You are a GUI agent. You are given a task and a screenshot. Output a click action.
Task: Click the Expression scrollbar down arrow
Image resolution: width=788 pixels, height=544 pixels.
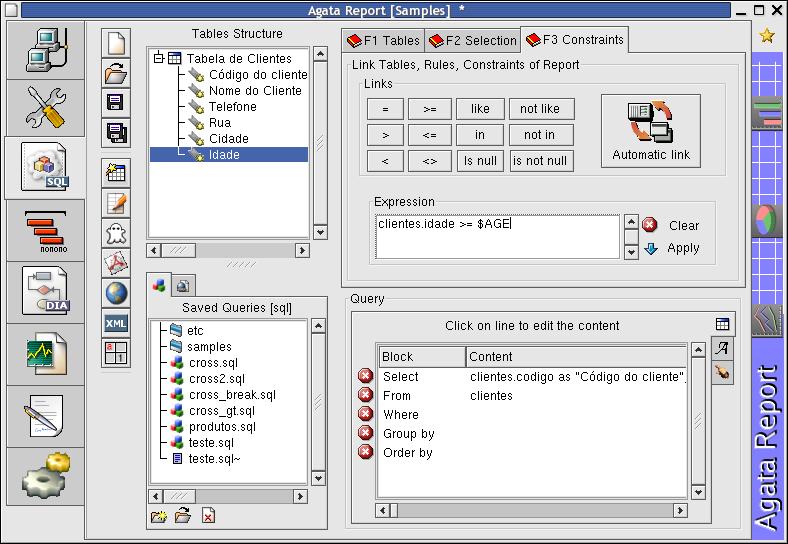click(631, 252)
